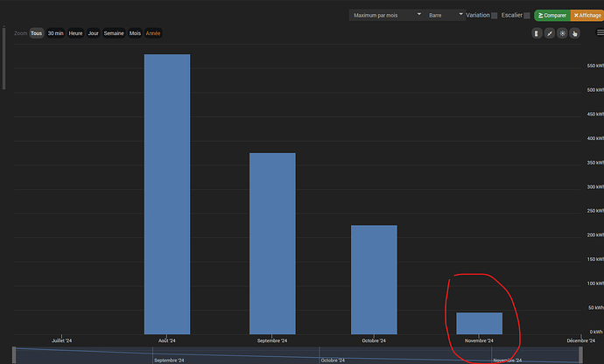Viewport: 604px width, 364px height.
Task: Select the 'Année' zoom option
Action: [x=153, y=33]
